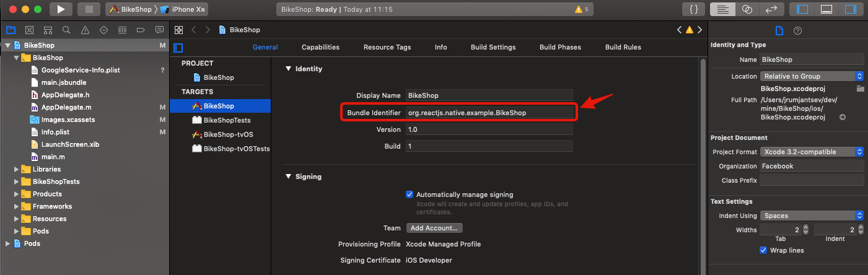Viewport: 868px width, 275px height.
Task: Click the Display Name field
Action: click(489, 95)
